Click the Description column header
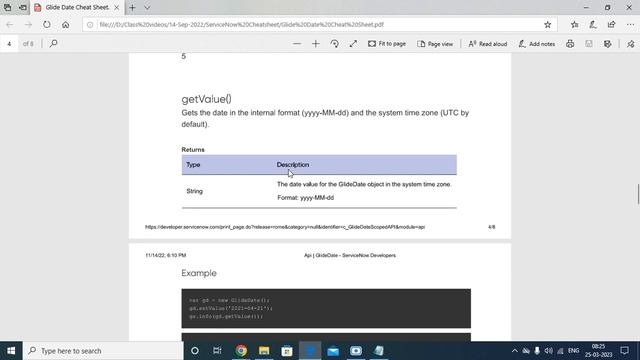 coord(293,165)
